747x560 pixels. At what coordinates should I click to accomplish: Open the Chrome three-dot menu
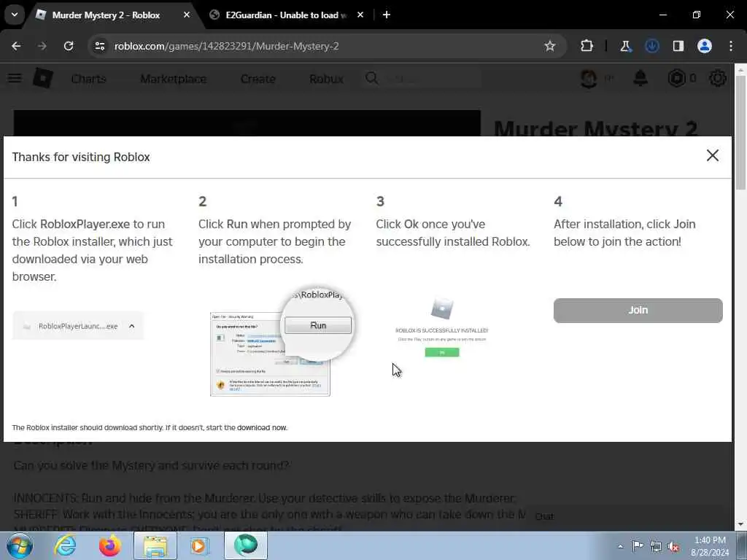pos(731,46)
